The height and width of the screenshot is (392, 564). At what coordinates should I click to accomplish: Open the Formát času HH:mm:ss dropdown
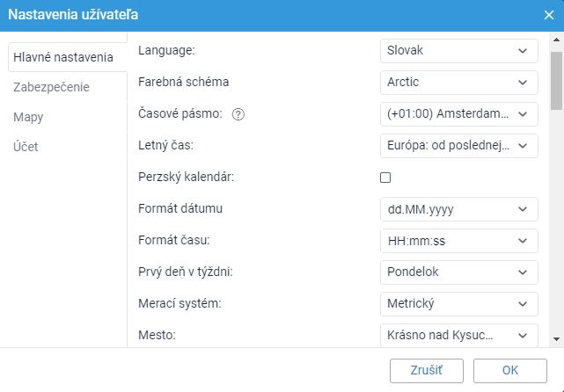459,240
